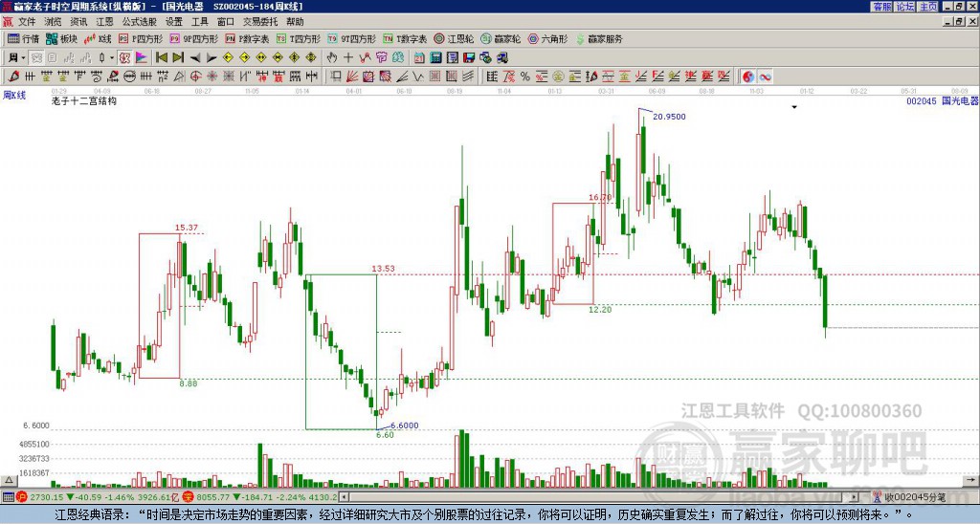
Task: Click the 20.9500 high price label
Action: coord(669,116)
